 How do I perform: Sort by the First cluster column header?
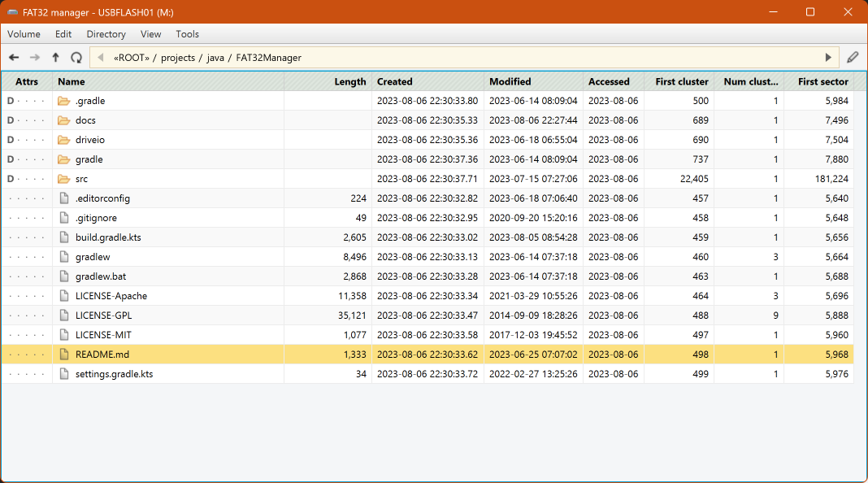point(679,81)
